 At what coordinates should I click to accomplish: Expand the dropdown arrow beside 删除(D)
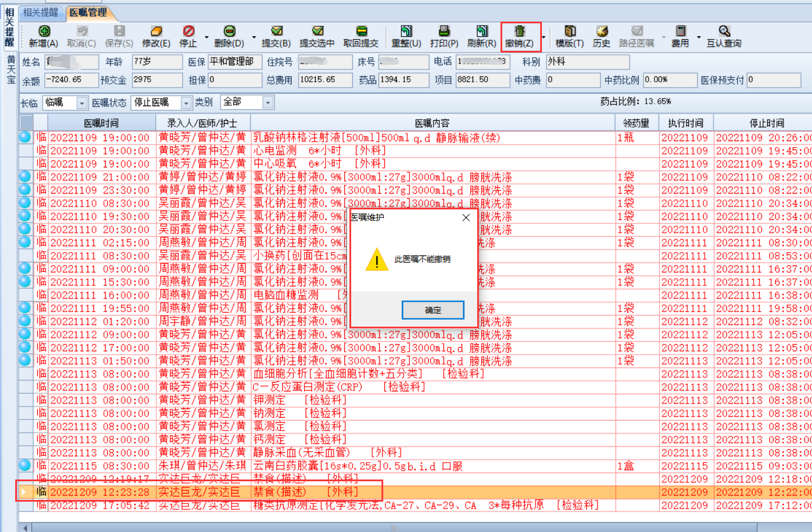pyautogui.click(x=254, y=37)
